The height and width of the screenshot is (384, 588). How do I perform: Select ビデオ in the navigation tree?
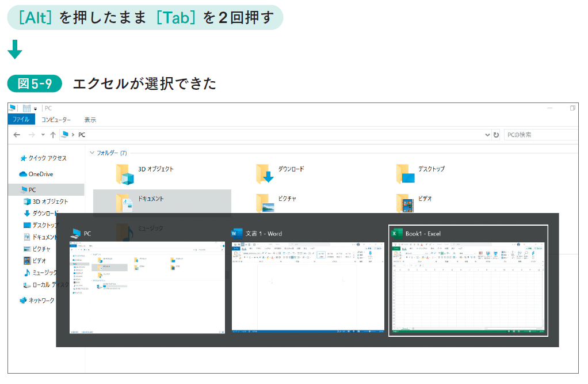coord(35,260)
